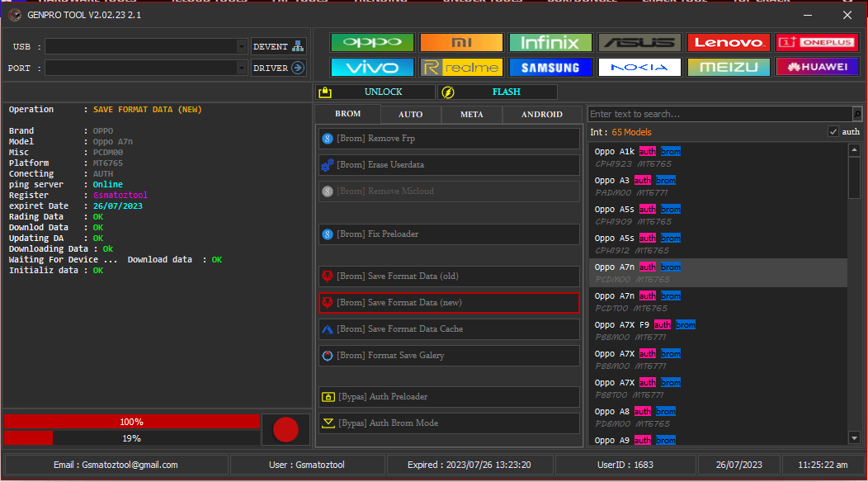Select the Oppo A7n PCDM00 model entry
This screenshot has height=482, width=868.
click(718, 272)
